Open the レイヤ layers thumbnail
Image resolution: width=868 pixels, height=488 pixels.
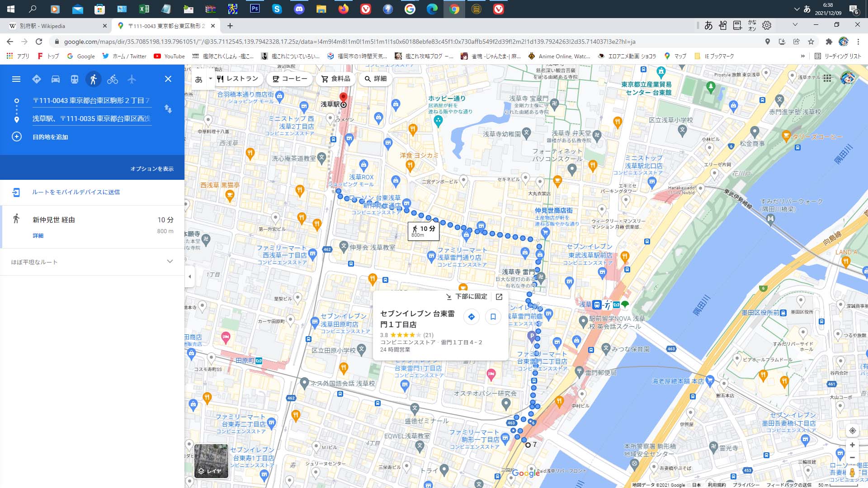tap(211, 461)
